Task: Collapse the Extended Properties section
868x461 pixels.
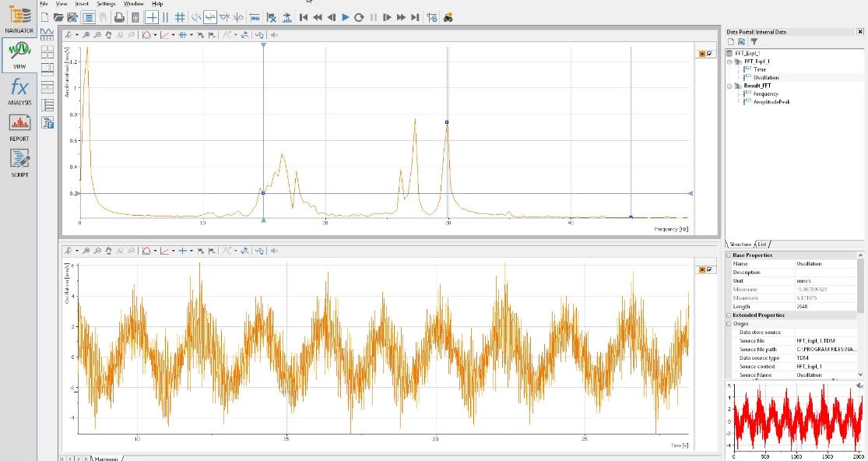Action: 729,315
